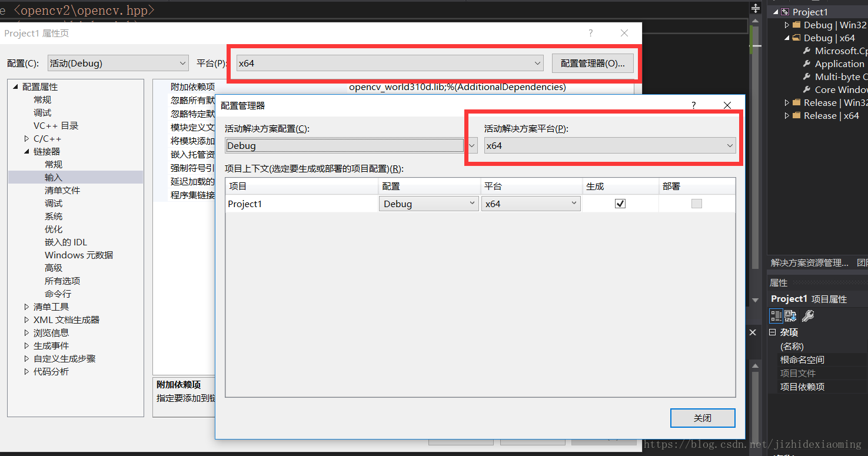Expand the 浏览信息 tree node

[x=26, y=333]
